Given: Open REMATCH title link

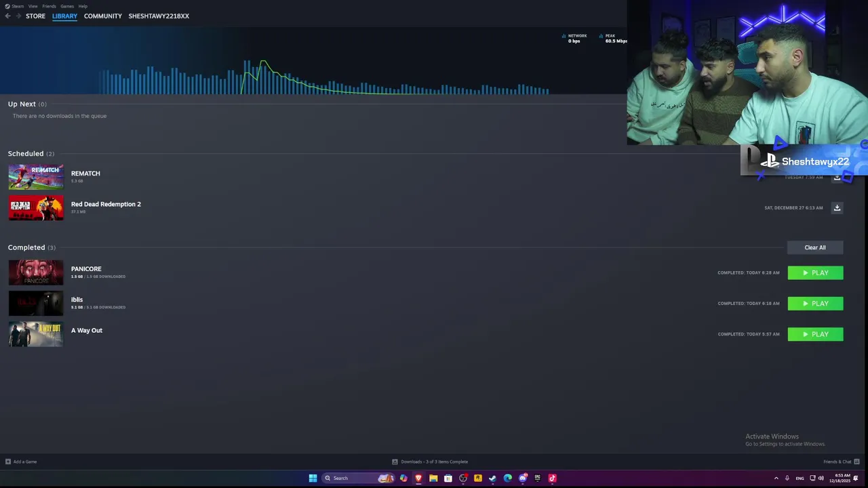Looking at the screenshot, I should pyautogui.click(x=85, y=174).
